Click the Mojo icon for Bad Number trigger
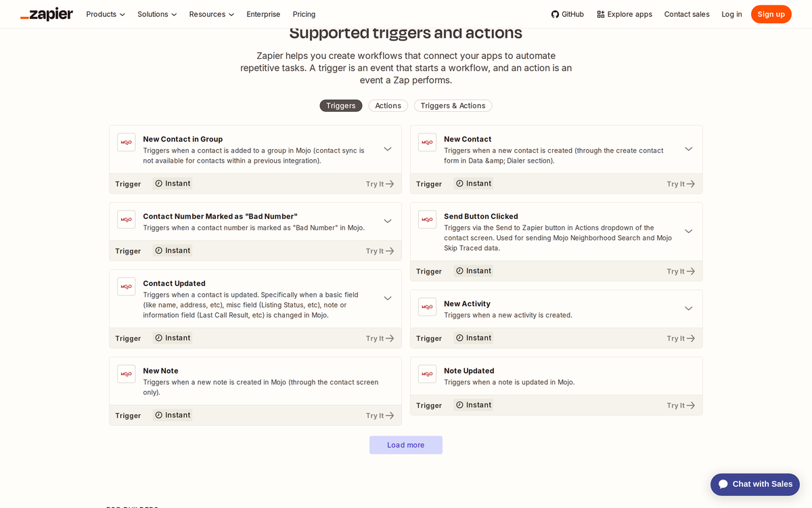Screen dimensions: 812x508 (x=126, y=219)
